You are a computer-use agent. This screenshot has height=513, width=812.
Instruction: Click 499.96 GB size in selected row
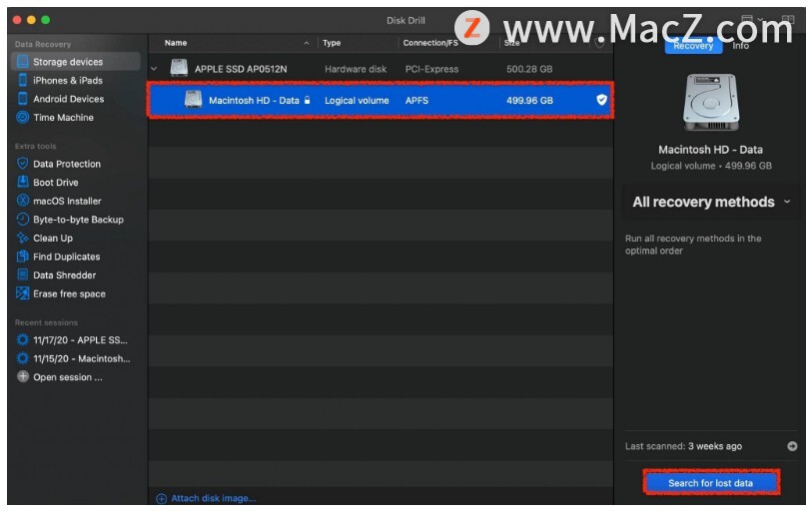pos(529,101)
